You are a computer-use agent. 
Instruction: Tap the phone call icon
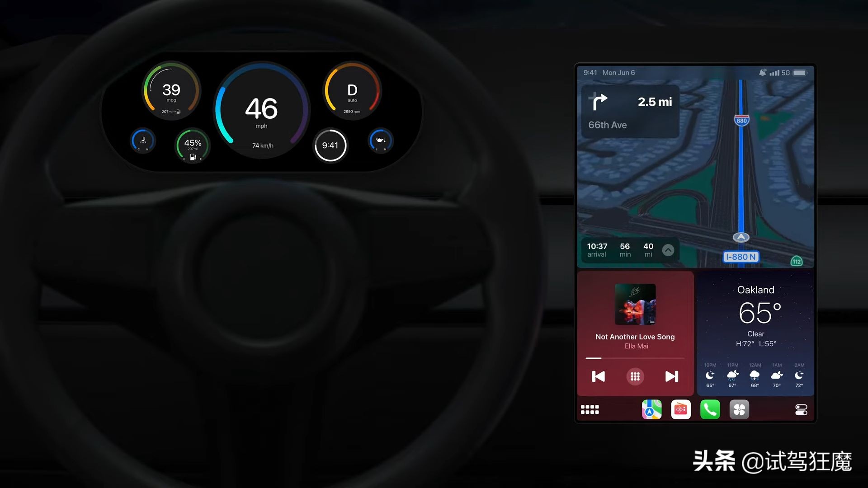coord(710,410)
